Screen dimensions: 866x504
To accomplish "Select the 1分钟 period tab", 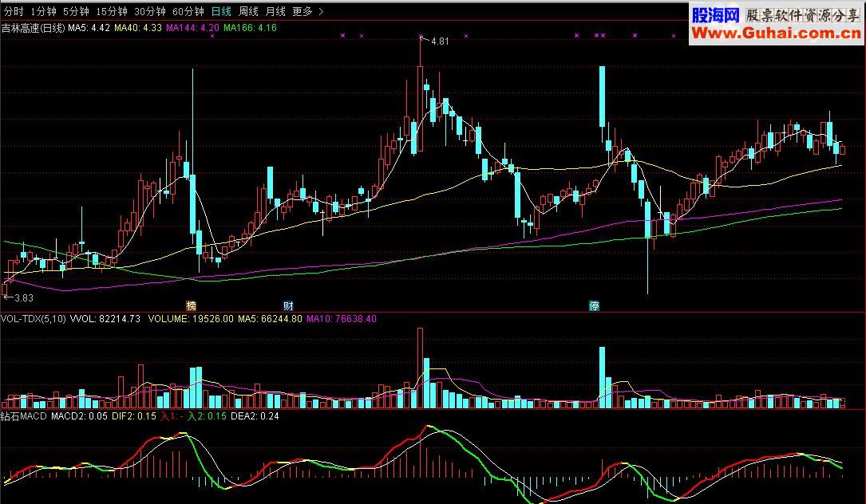I will click(44, 11).
